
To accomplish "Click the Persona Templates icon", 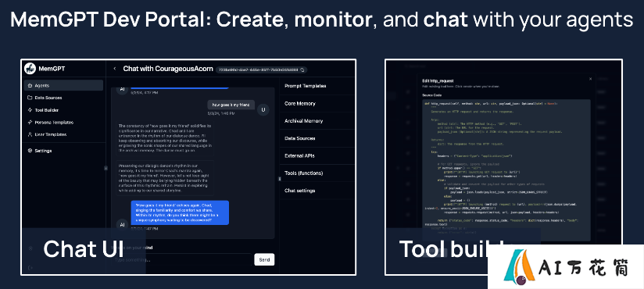I will point(30,123).
